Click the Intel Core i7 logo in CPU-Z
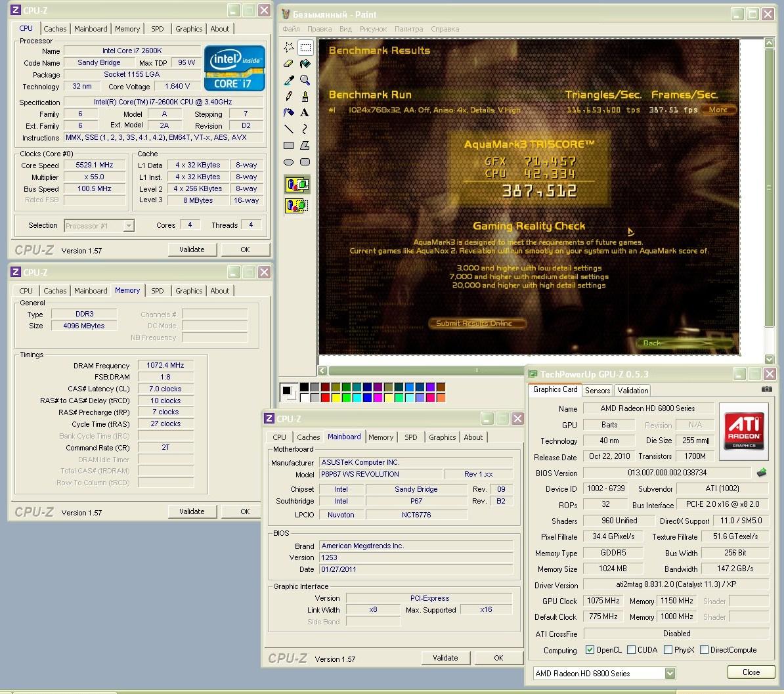Image resolution: width=784 pixels, height=694 pixels. point(234,68)
